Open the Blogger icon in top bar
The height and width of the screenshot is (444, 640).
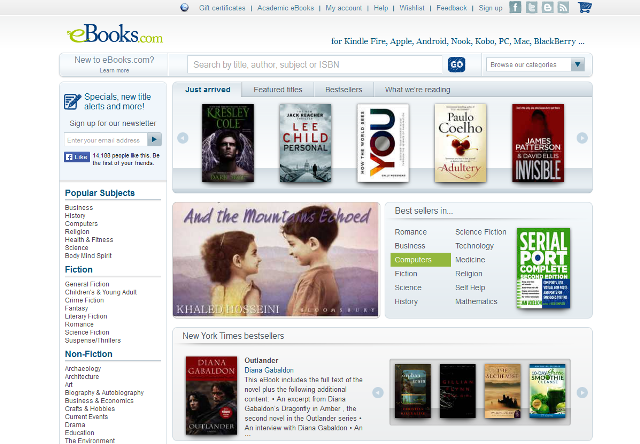[548, 7]
